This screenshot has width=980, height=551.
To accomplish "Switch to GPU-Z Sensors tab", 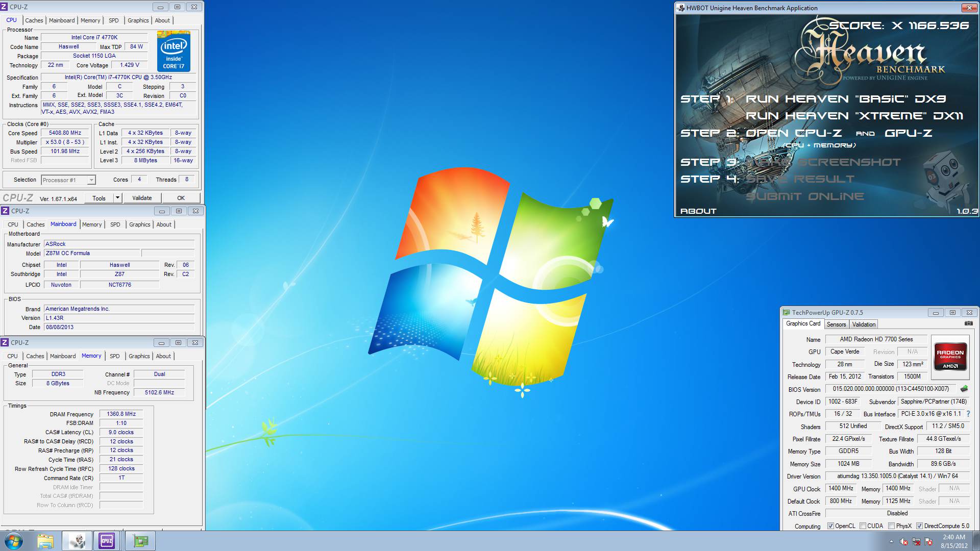I will point(836,324).
